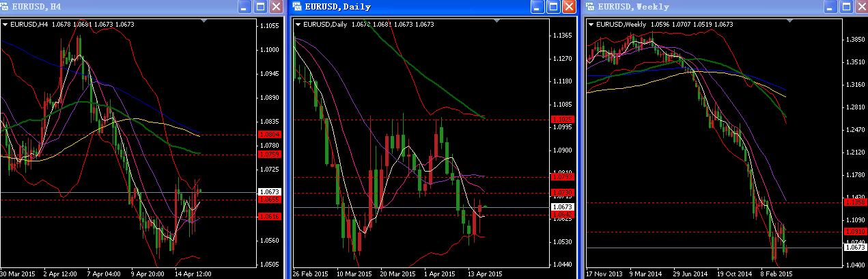Click the 1 Apr 2015 date on Daily axis
The height and width of the screenshot is (279, 868).
click(x=440, y=274)
